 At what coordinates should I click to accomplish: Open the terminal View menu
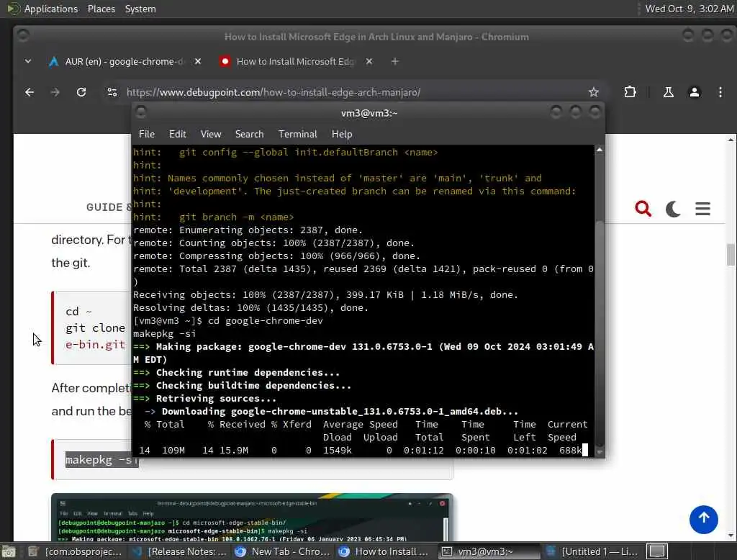coord(211,134)
